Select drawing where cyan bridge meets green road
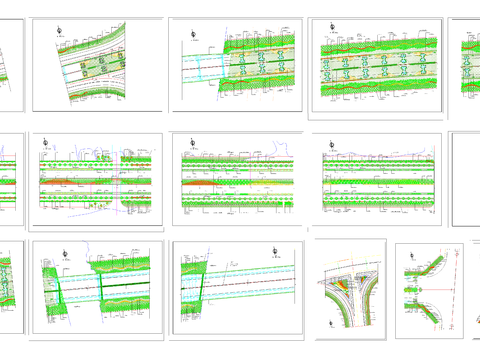Screen dimensions: 480x360 236,65
